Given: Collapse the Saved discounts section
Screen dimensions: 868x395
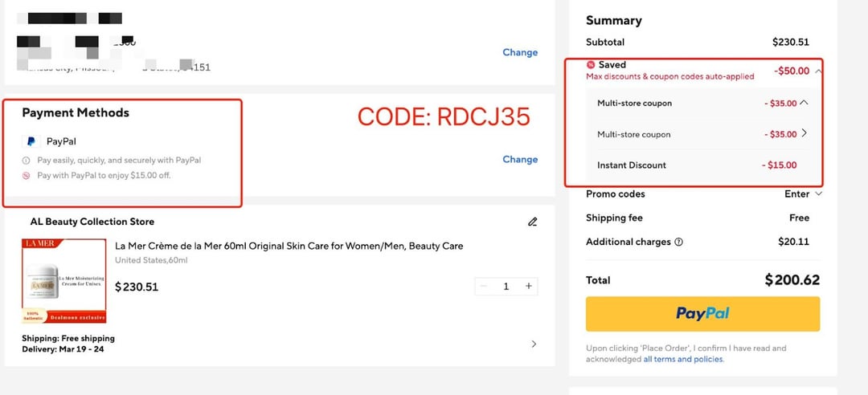Looking at the screenshot, I should (x=818, y=71).
